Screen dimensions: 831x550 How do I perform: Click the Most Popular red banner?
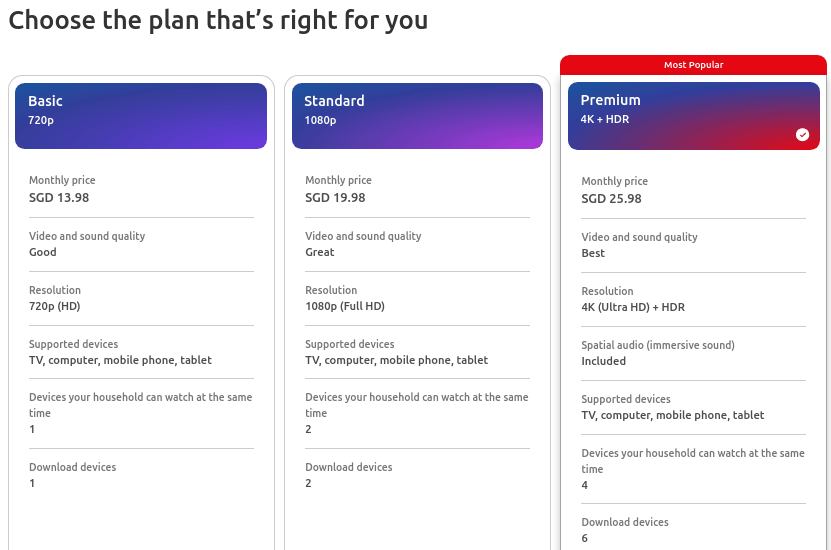tap(693, 65)
